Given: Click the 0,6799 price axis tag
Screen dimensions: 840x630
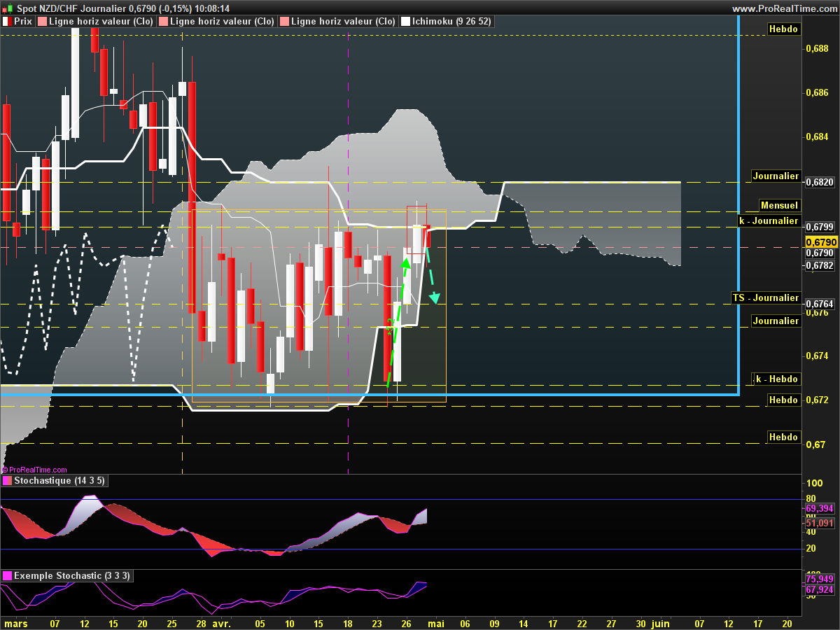Looking at the screenshot, I should coord(820,227).
